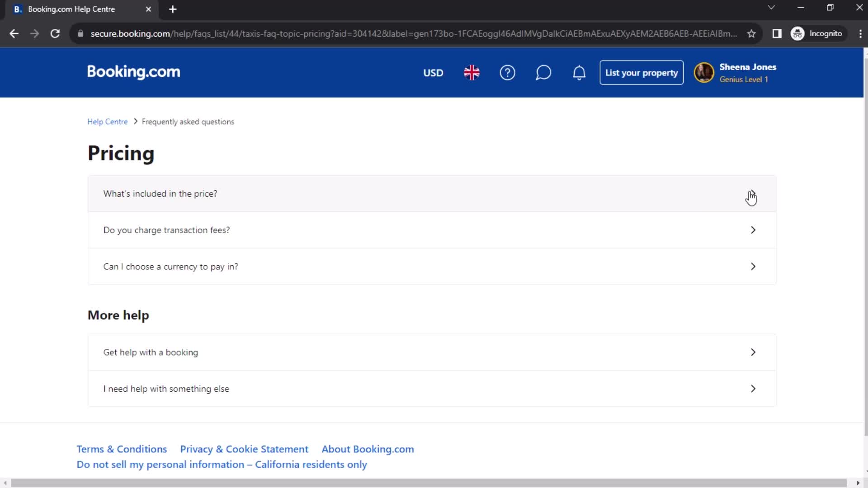868x488 pixels.
Task: Switch language using flag icon
Action: [x=471, y=72]
